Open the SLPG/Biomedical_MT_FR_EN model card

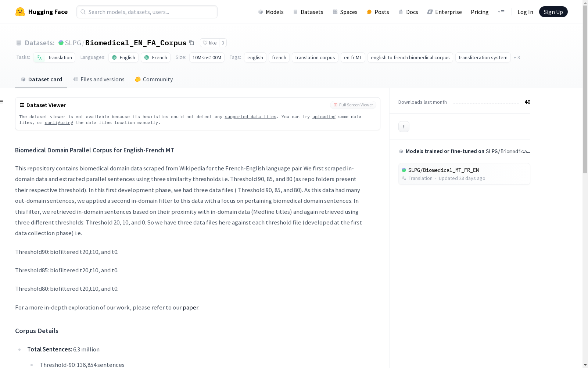click(464, 174)
